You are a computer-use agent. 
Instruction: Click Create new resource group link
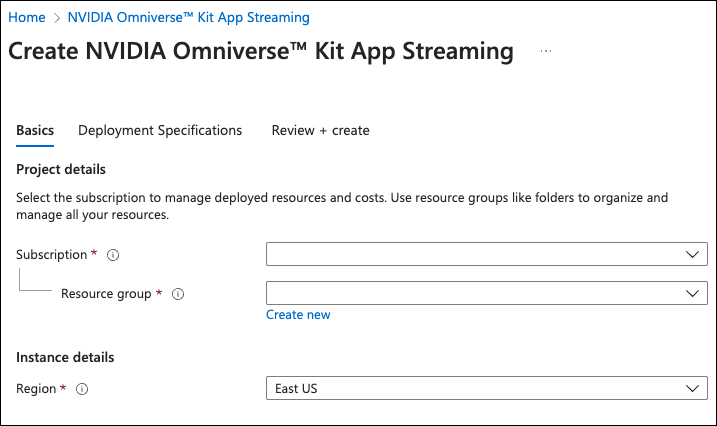pyautogui.click(x=298, y=315)
